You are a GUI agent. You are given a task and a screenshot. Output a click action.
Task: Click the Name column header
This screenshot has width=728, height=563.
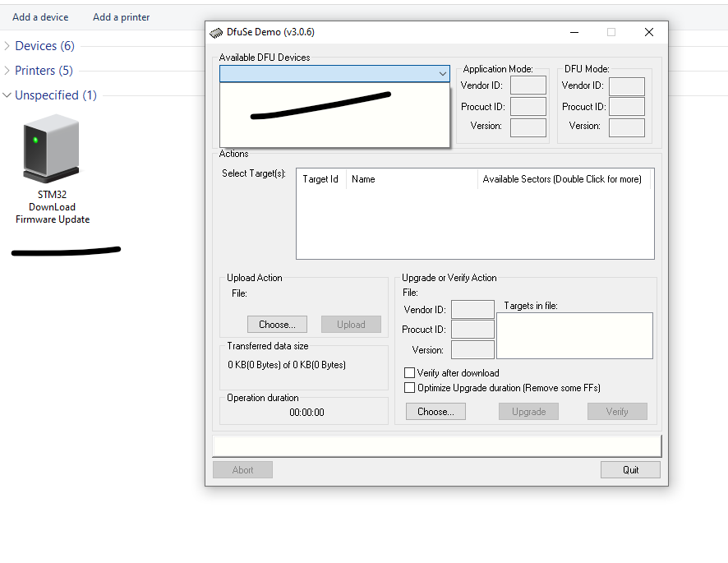(x=412, y=179)
